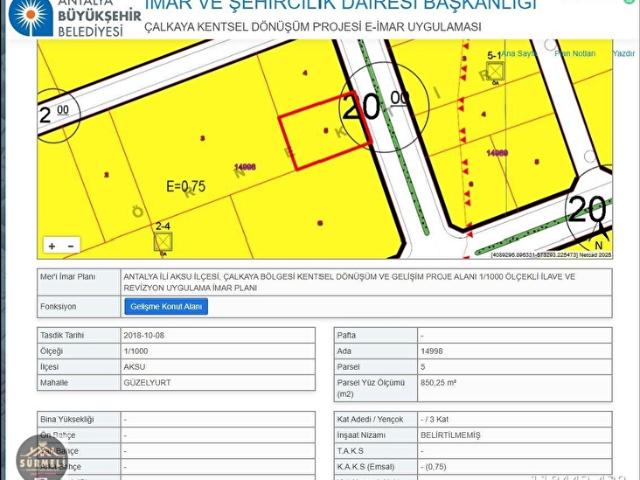This screenshot has width=640, height=480.
Task: Click the Gelişme Konut Alanı button
Action: coord(166,307)
